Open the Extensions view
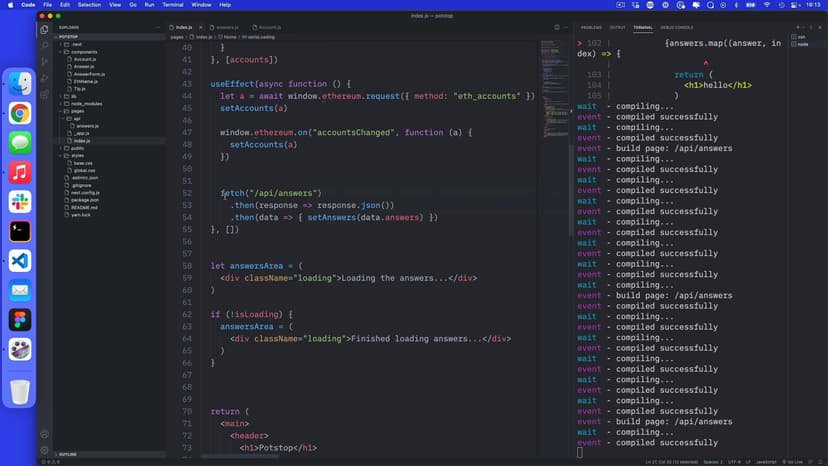828x466 pixels. tap(44, 93)
